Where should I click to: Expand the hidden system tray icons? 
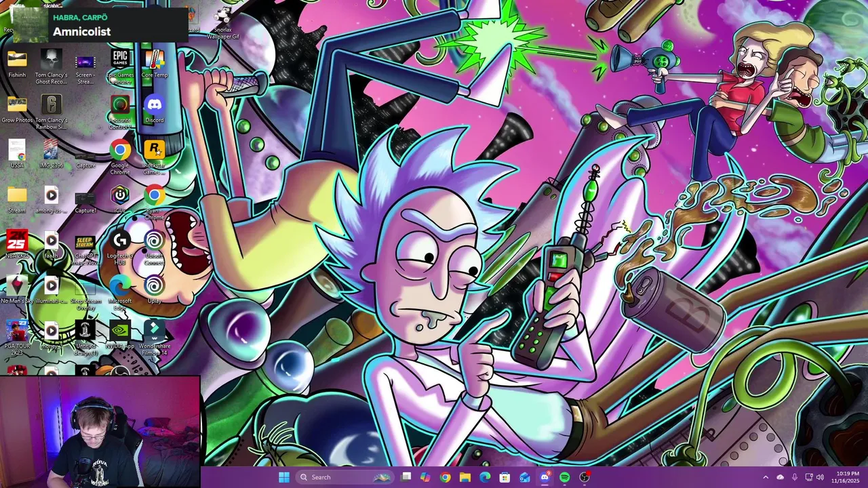click(766, 477)
